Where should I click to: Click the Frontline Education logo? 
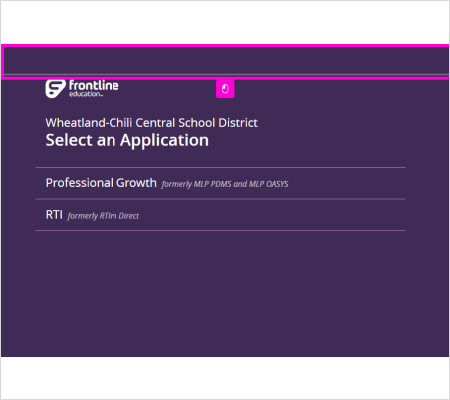[82, 89]
